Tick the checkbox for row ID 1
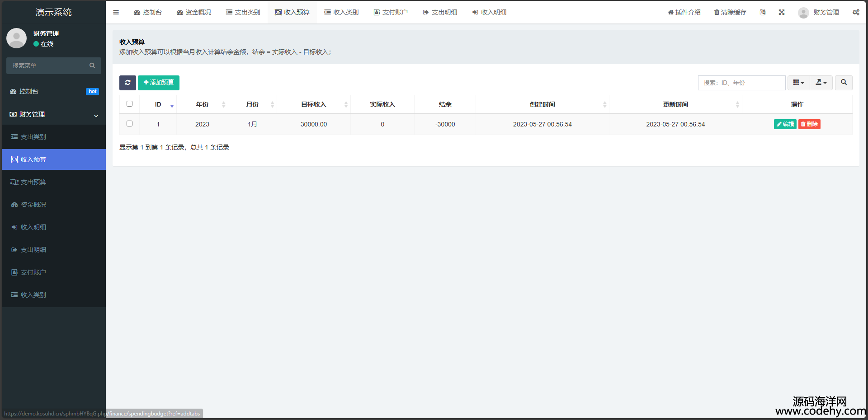 click(x=130, y=124)
